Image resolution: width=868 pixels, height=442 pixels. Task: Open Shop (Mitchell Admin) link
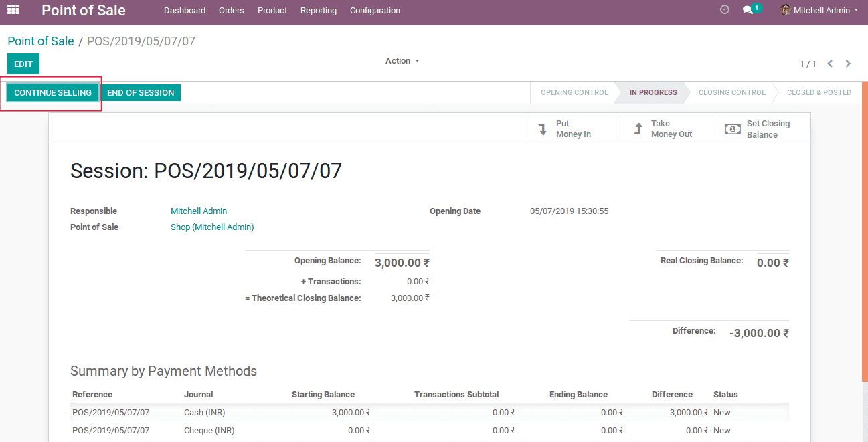coord(212,227)
